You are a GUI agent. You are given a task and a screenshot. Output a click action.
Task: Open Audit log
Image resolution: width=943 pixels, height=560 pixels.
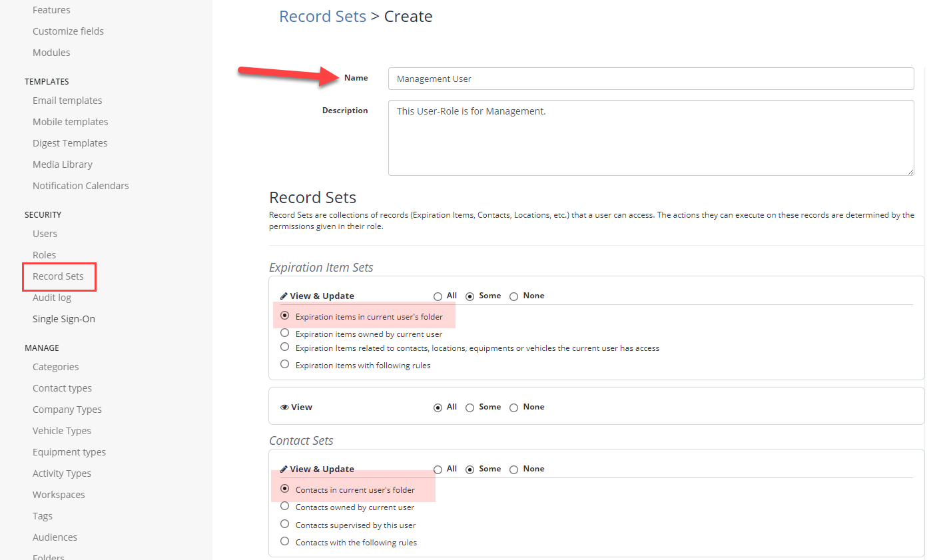52,298
